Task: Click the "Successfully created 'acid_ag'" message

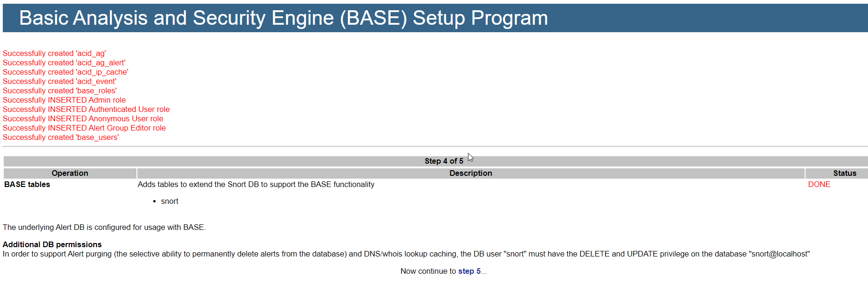Action: tap(54, 53)
